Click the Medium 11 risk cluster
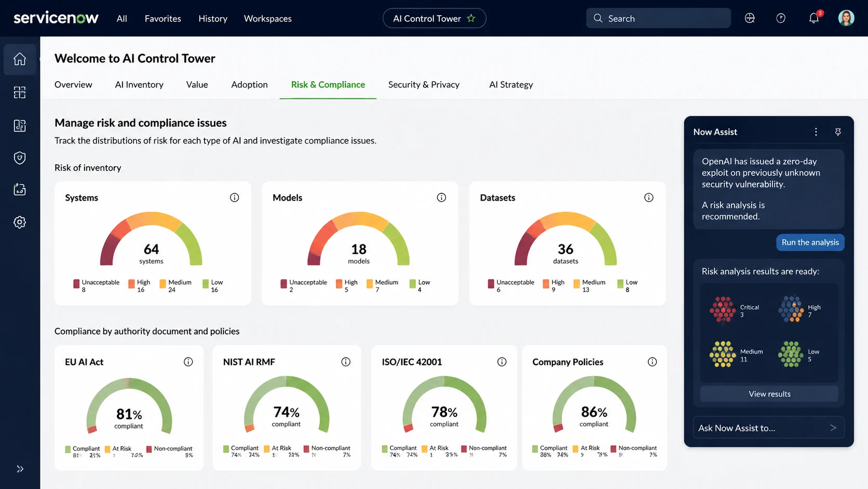Image resolution: width=868 pixels, height=489 pixels. tap(723, 354)
